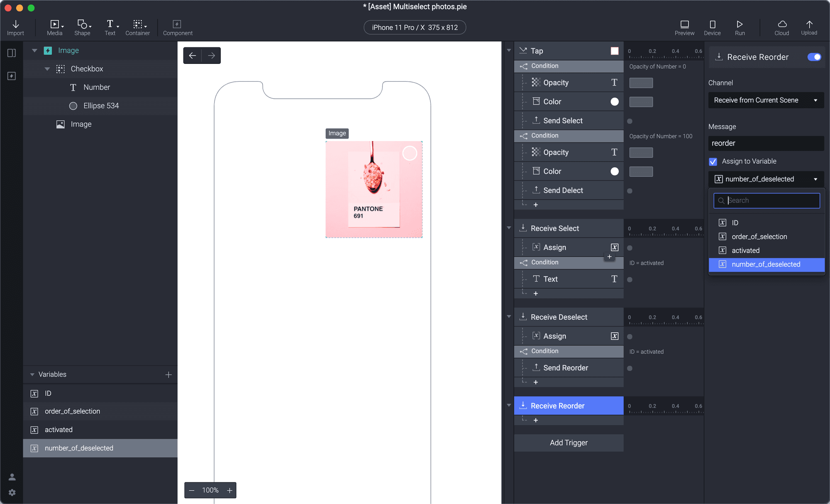This screenshot has width=830, height=504.
Task: Open the number_of_deselected variable dropdown
Action: coord(766,179)
